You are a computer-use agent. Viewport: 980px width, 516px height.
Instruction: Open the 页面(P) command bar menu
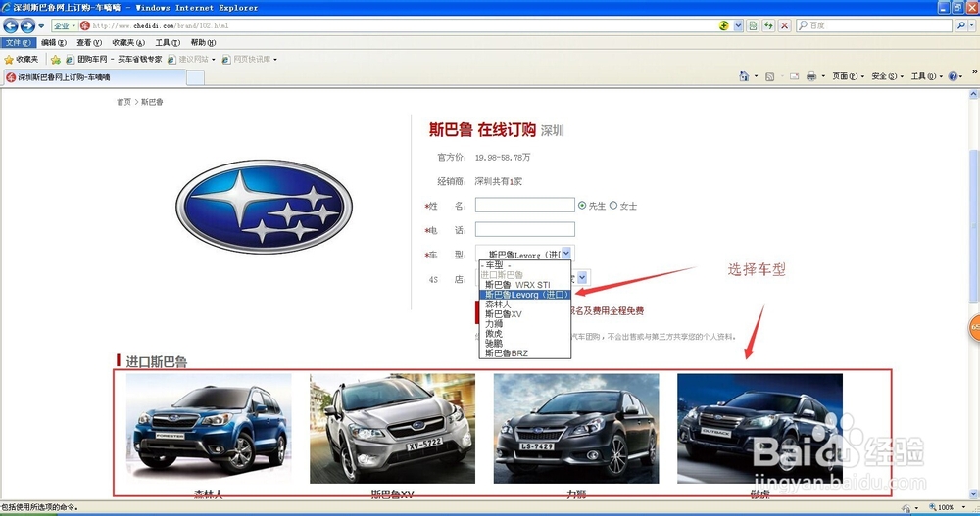coord(848,76)
